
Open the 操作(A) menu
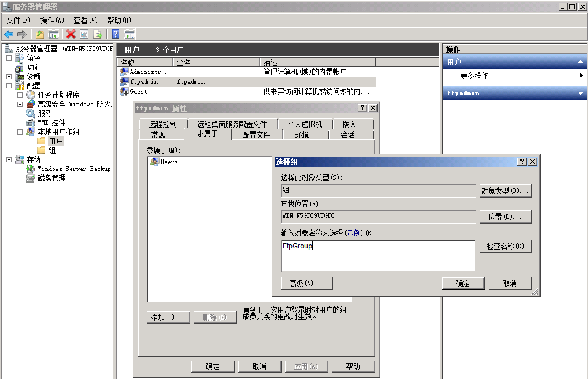pyautogui.click(x=52, y=20)
